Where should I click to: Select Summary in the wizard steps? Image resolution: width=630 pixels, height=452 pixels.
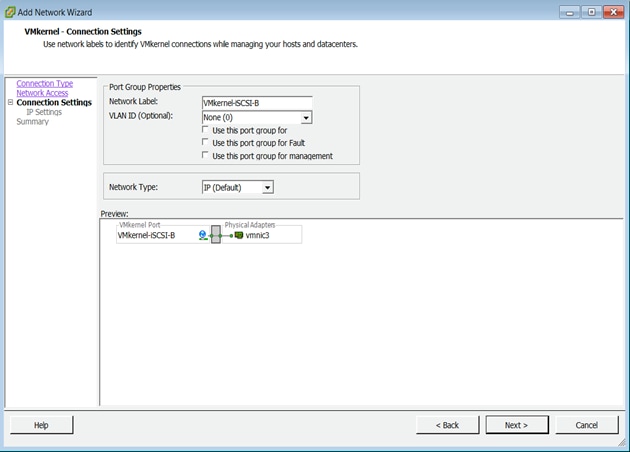pyautogui.click(x=33, y=122)
